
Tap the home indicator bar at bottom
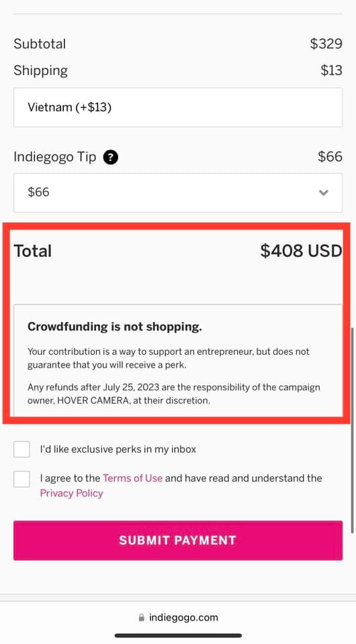pos(178,635)
